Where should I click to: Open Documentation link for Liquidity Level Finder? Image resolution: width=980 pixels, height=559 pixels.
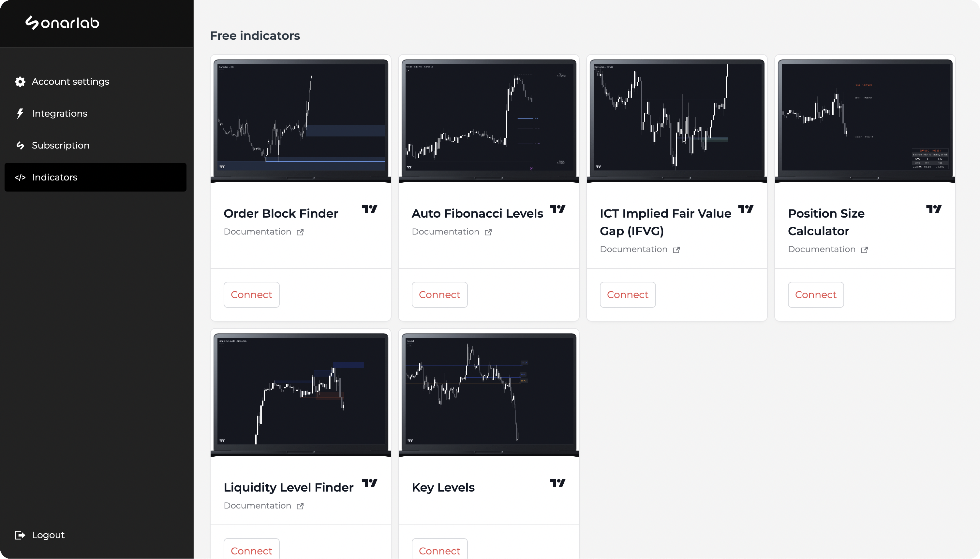click(258, 506)
